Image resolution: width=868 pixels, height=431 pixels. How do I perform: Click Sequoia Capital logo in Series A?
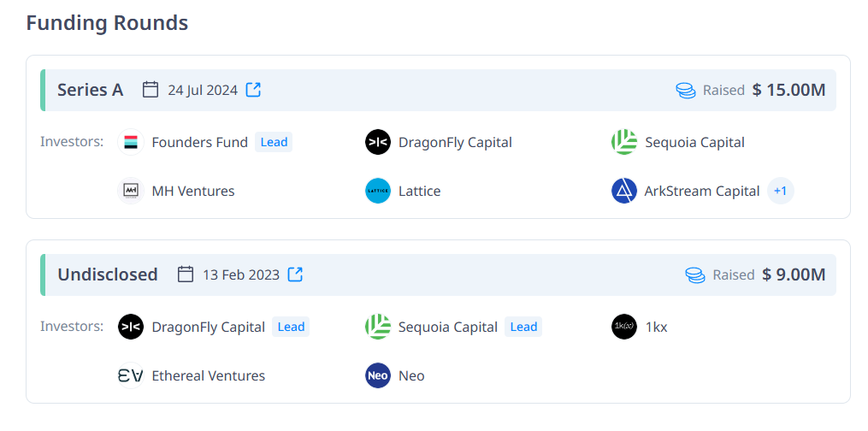point(624,142)
